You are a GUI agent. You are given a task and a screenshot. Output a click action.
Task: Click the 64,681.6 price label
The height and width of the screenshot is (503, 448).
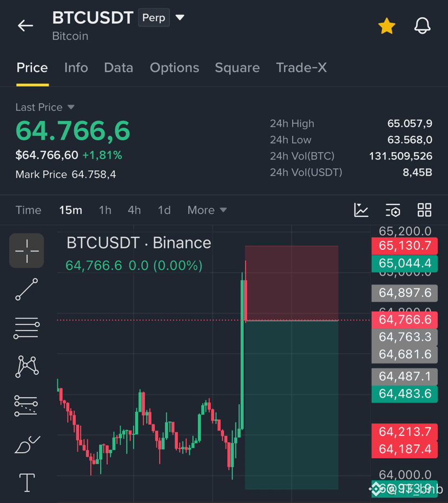tap(404, 354)
